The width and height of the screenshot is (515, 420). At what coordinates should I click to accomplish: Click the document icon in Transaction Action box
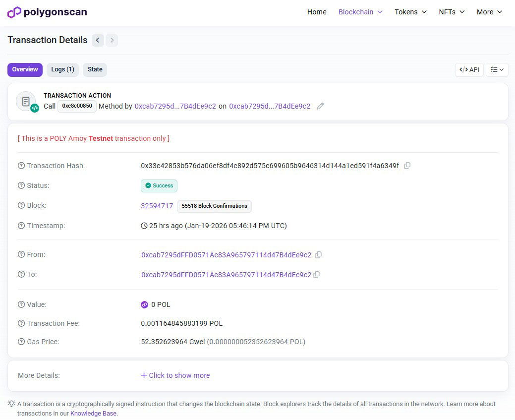point(26,100)
